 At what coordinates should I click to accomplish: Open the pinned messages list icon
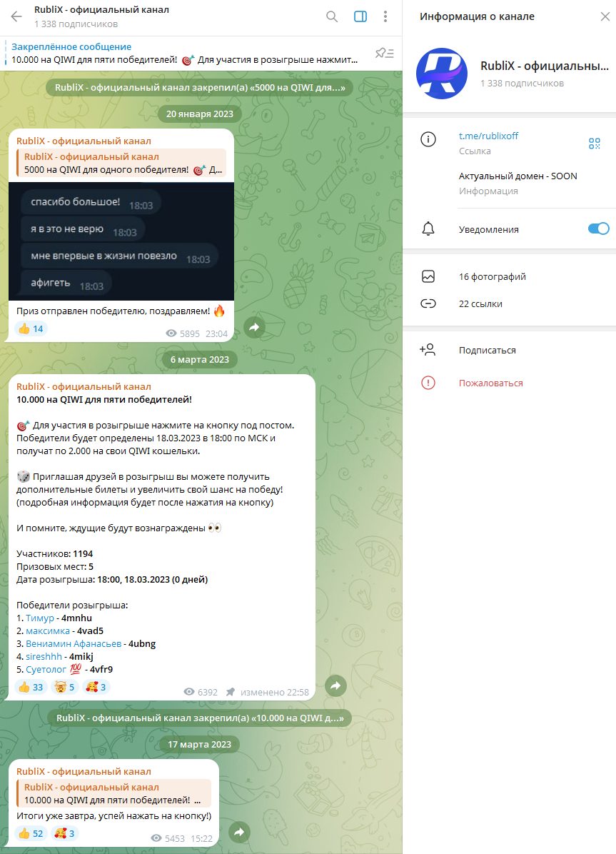point(385,53)
